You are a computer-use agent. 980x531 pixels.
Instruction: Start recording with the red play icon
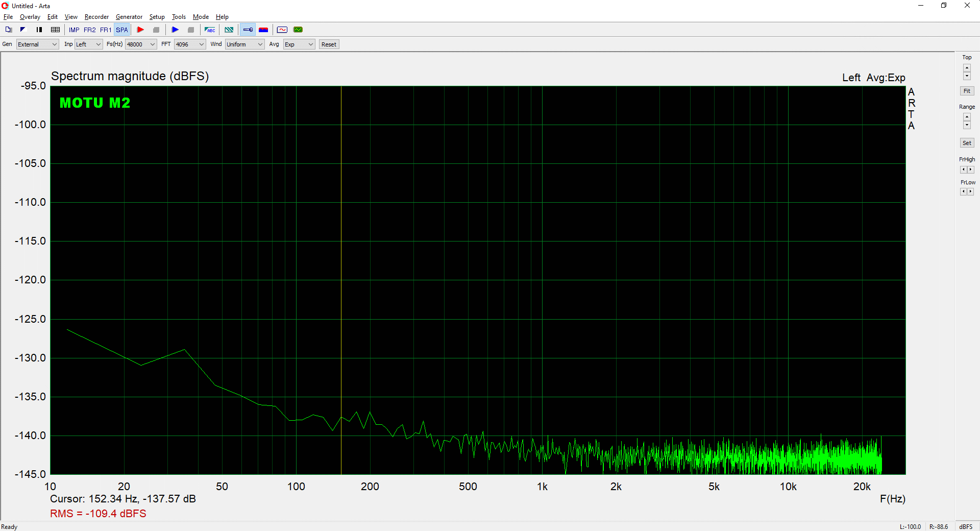(140, 30)
